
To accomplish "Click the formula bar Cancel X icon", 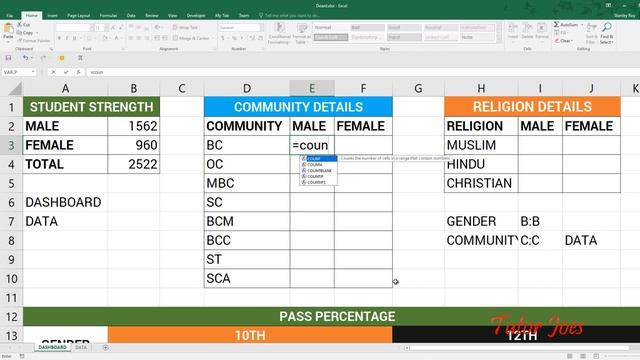I will pos(53,72).
